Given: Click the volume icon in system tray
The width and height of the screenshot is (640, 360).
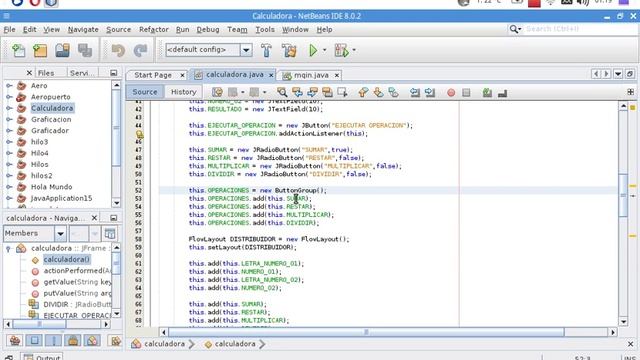Looking at the screenshot, I should (x=582, y=2).
